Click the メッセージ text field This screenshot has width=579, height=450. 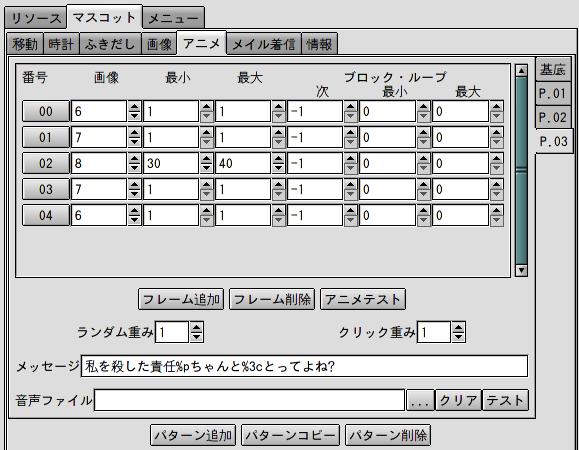point(304,366)
